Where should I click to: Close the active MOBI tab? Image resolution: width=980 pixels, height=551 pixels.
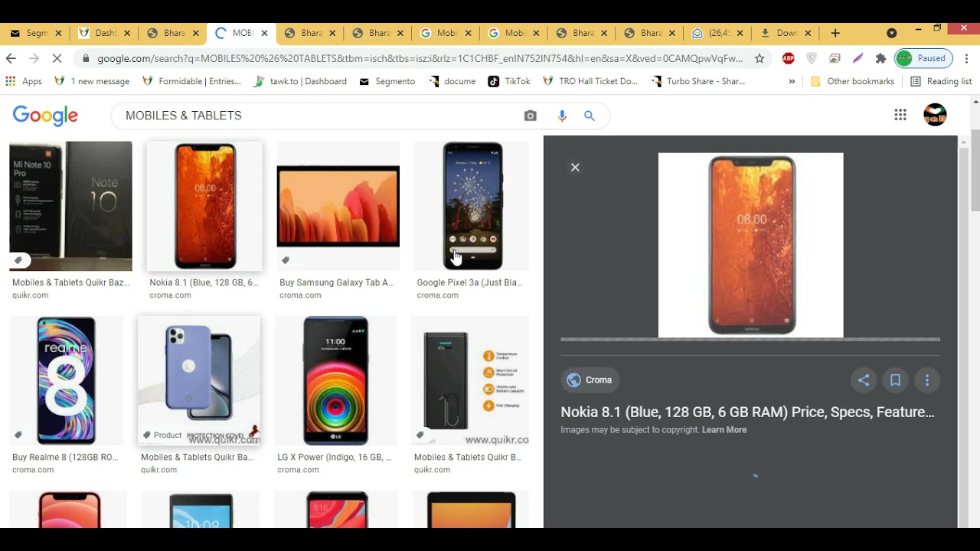(265, 33)
